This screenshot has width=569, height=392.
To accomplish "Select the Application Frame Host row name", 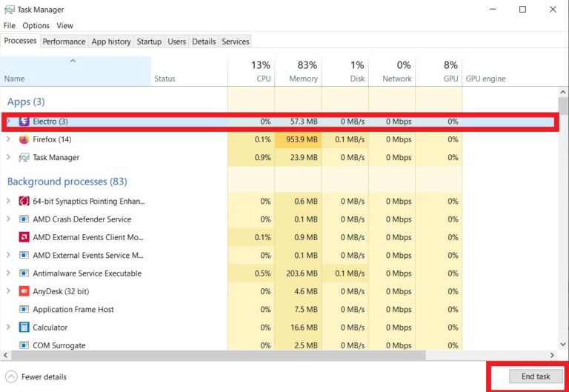I will [x=73, y=310].
